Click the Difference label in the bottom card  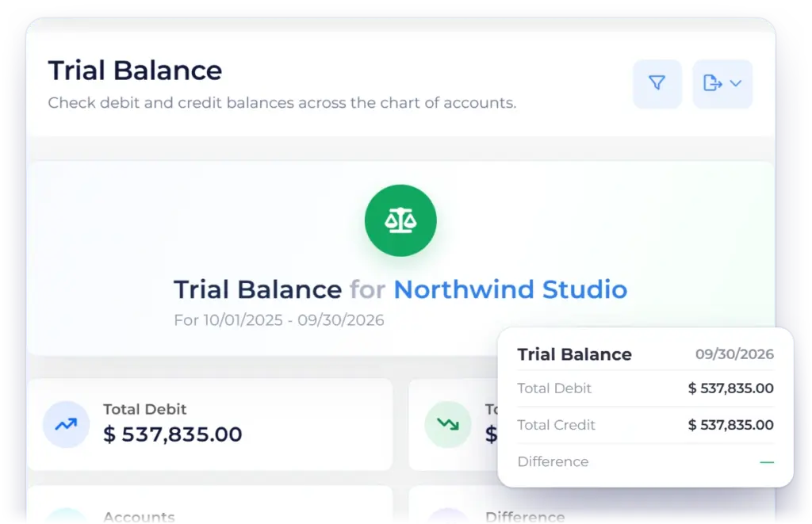(x=525, y=517)
